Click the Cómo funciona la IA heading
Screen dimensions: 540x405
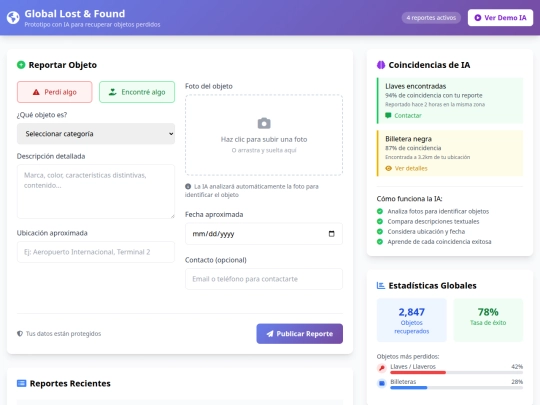tap(409, 199)
